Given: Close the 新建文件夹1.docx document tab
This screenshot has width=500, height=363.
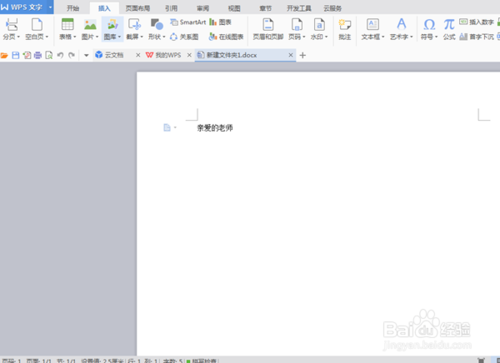Looking at the screenshot, I should (291, 55).
